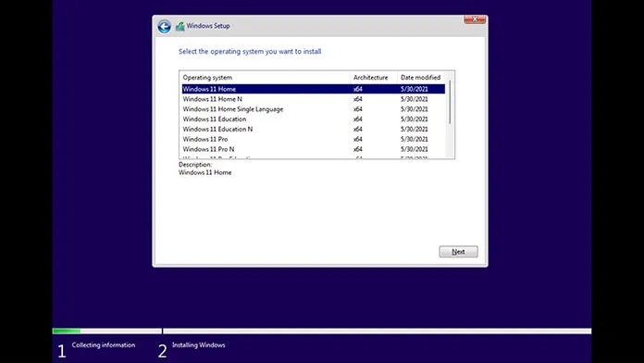Viewport: 644px width, 363px height.
Task: Click the heading Select the operating system
Action: pos(250,51)
